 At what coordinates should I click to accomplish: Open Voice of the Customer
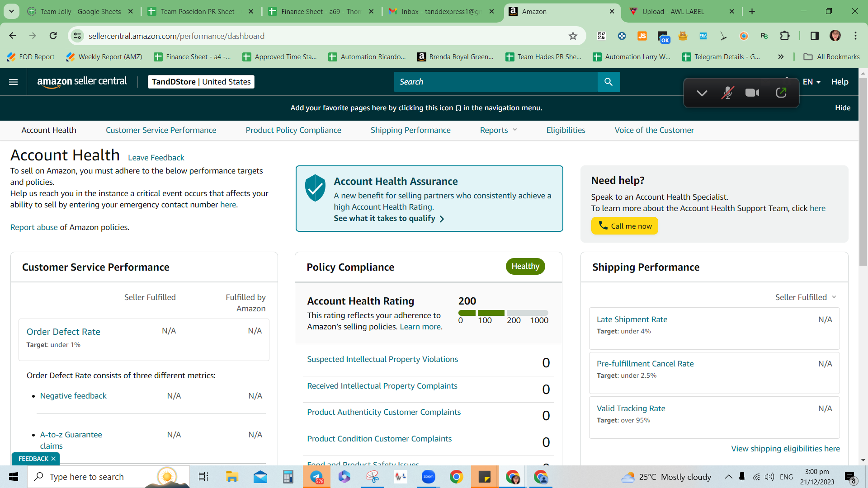point(654,130)
